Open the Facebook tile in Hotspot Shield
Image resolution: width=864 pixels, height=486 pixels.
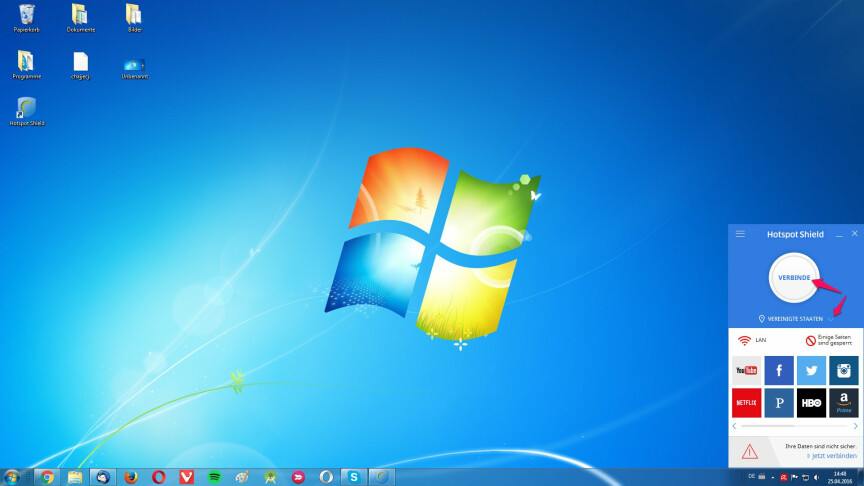[779, 370]
